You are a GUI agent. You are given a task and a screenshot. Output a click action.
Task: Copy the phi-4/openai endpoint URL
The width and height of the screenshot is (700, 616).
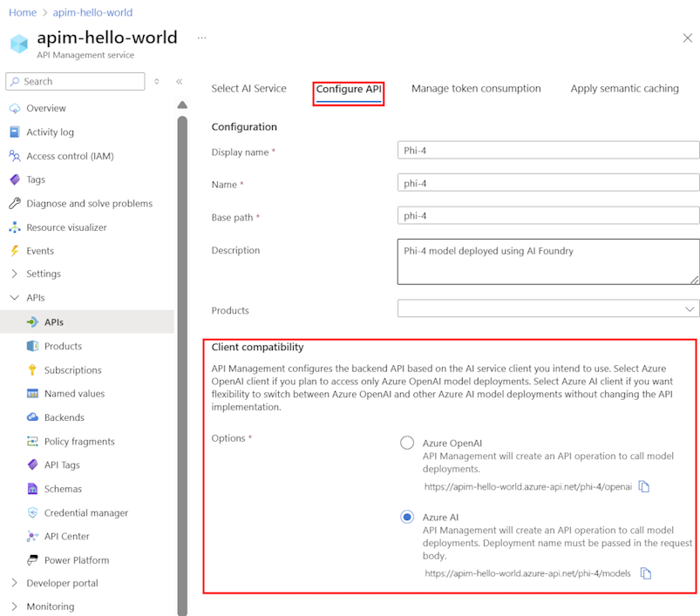point(644,487)
